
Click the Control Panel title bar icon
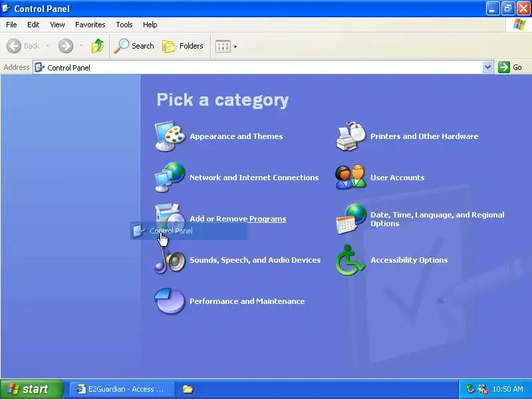pyautogui.click(x=6, y=8)
